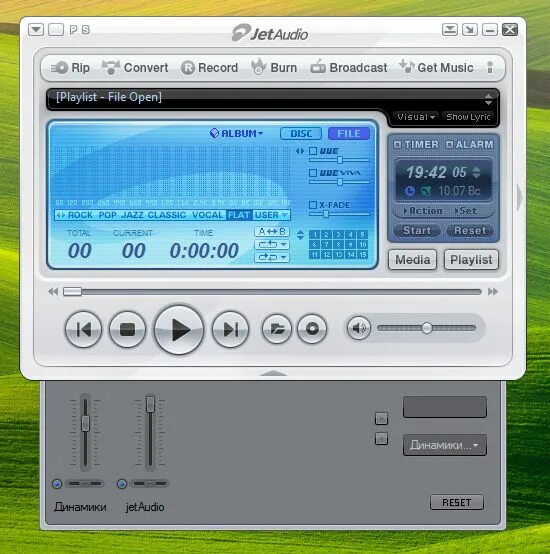Enable the BBE checkbox
Image resolution: width=550 pixels, height=554 pixels.
[313, 151]
